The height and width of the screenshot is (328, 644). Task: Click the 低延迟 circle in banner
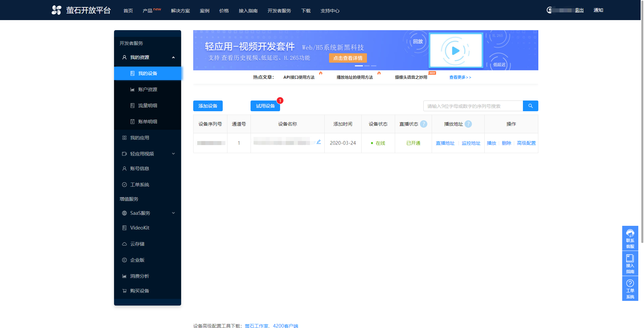click(x=499, y=64)
